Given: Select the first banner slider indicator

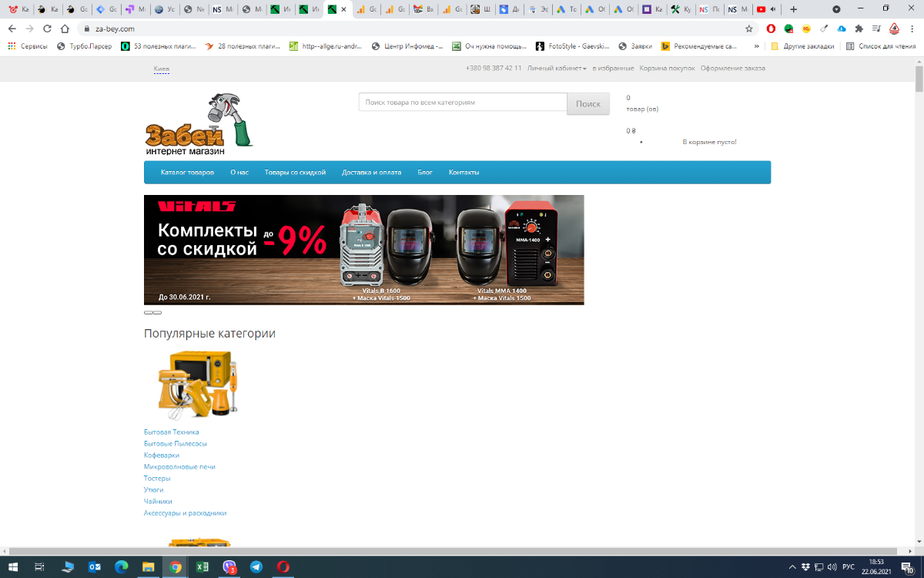Looking at the screenshot, I should 149,312.
